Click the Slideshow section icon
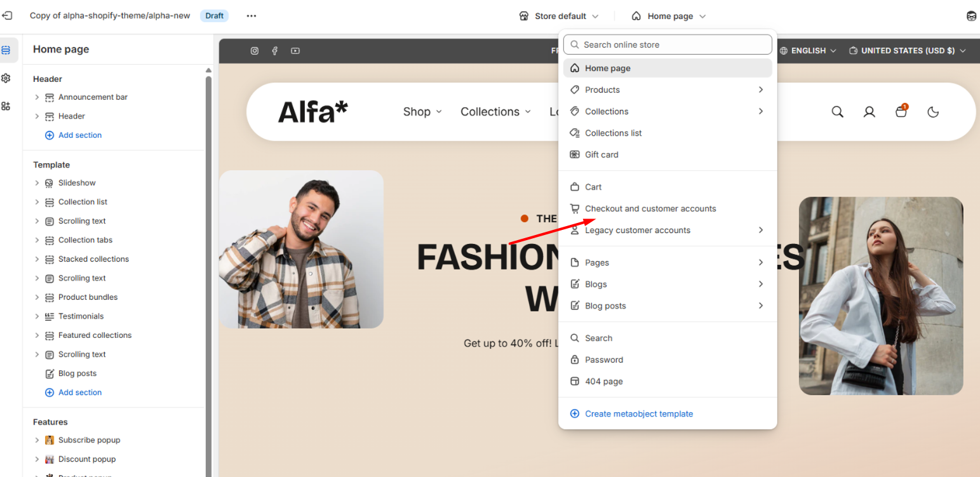 pos(50,183)
